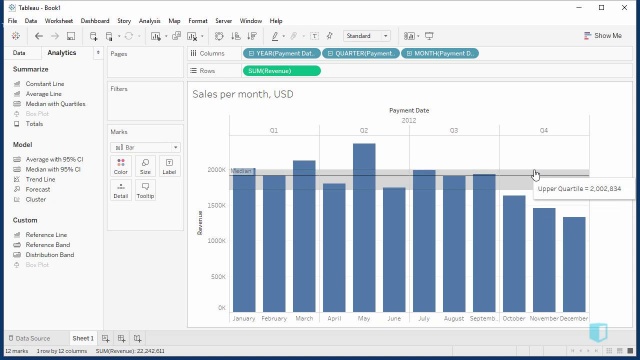Viewport: 640px width, 360px height.
Task: Click the chart title Sales per month, USD
Action: pyautogui.click(x=243, y=94)
